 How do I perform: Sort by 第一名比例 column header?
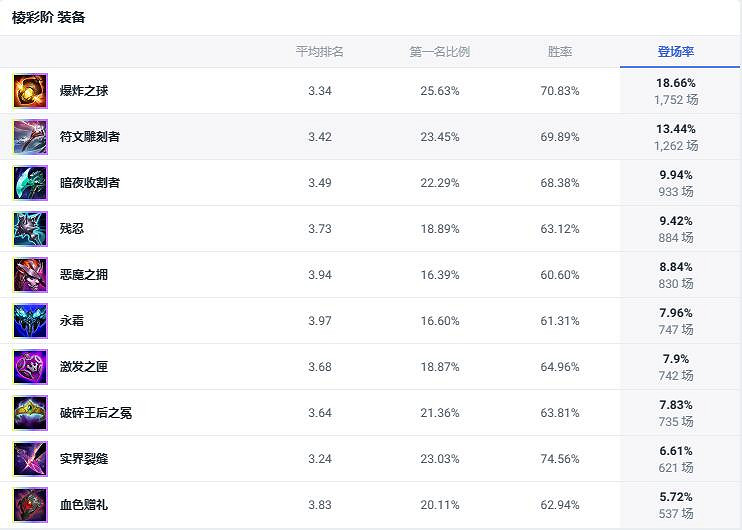tap(440, 52)
